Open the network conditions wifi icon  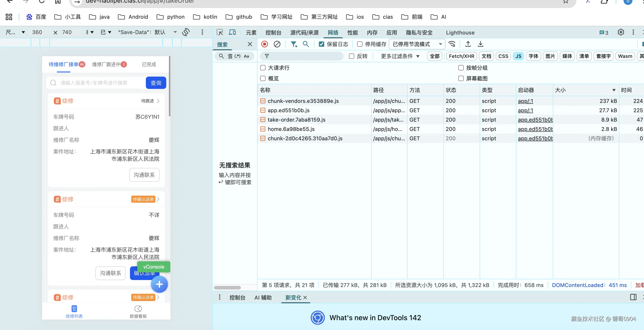(x=452, y=44)
